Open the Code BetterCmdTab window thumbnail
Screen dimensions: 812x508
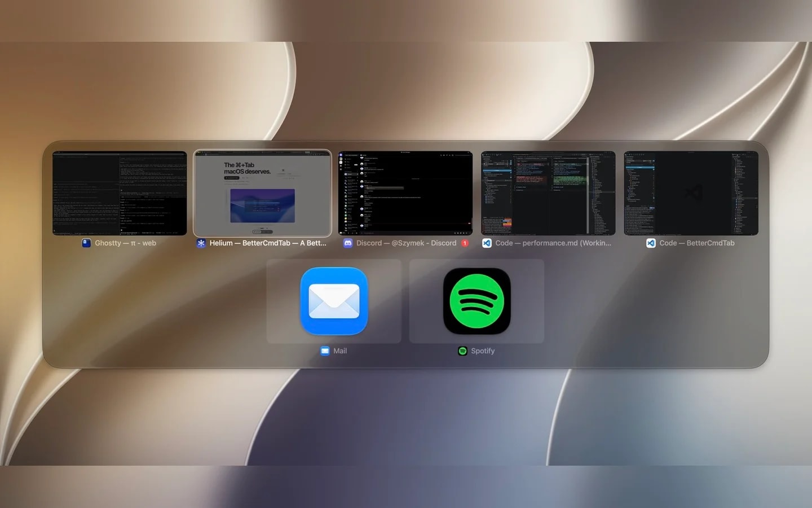point(691,193)
